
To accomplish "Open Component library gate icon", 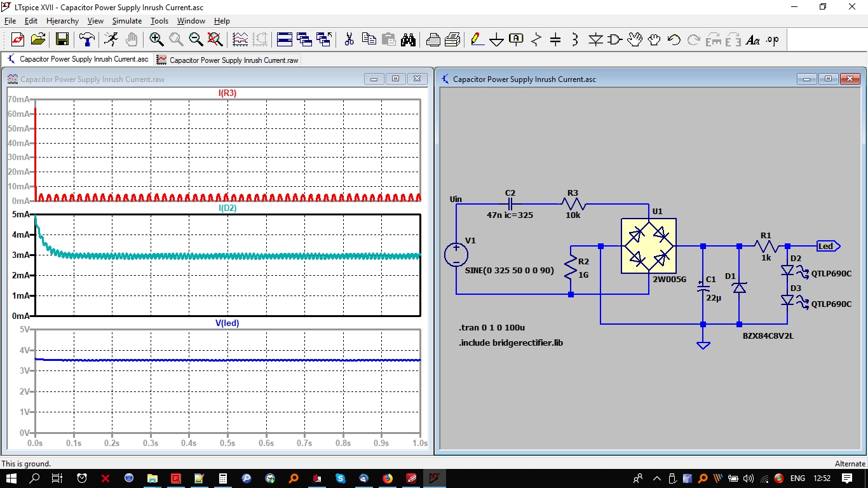I will point(615,39).
